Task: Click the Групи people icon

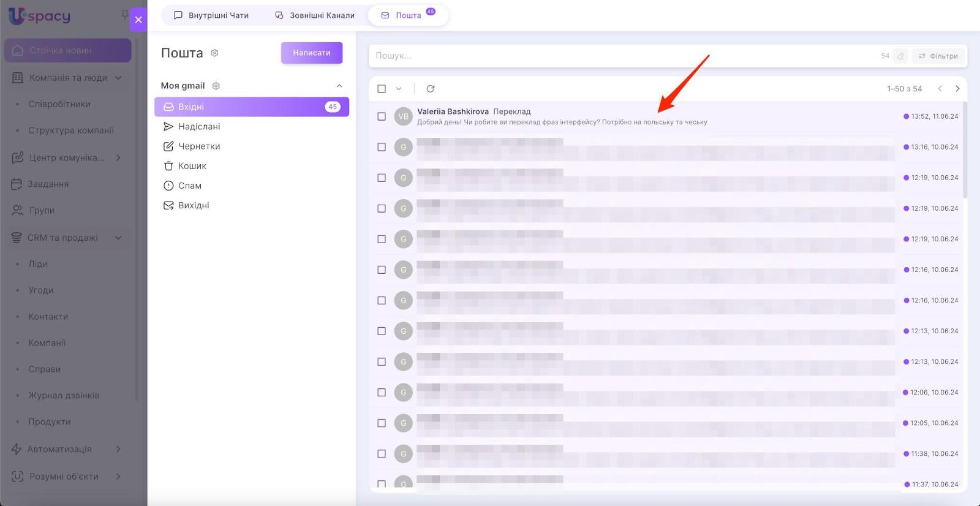Action: tap(18, 210)
